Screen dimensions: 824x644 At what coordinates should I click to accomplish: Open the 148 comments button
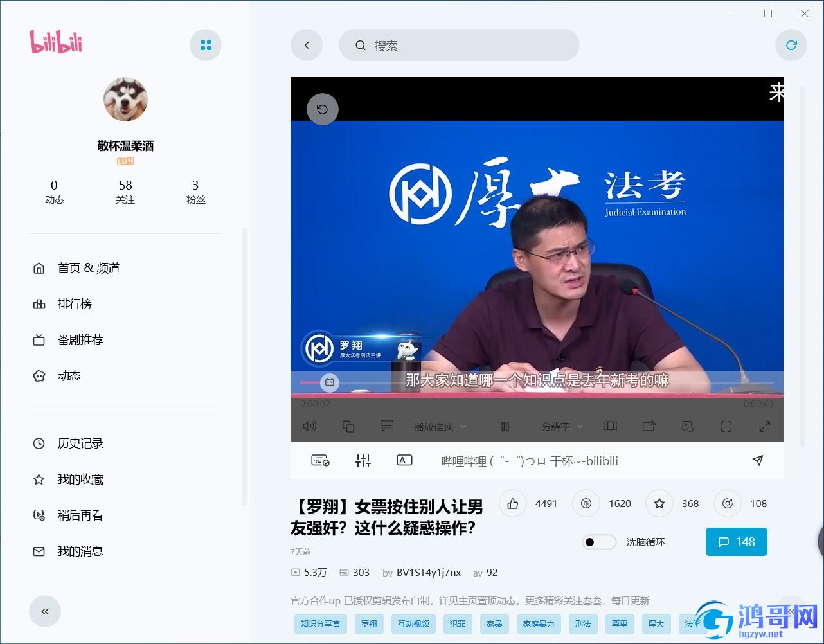737,542
